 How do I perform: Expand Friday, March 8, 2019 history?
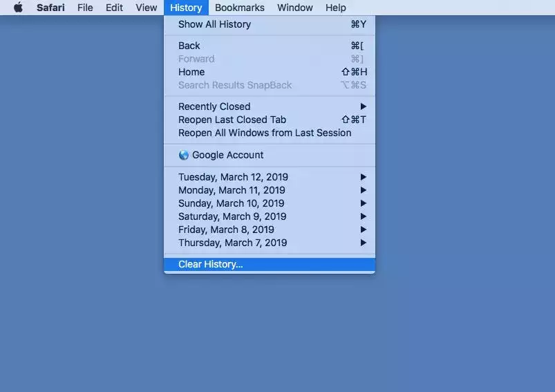[x=270, y=230]
